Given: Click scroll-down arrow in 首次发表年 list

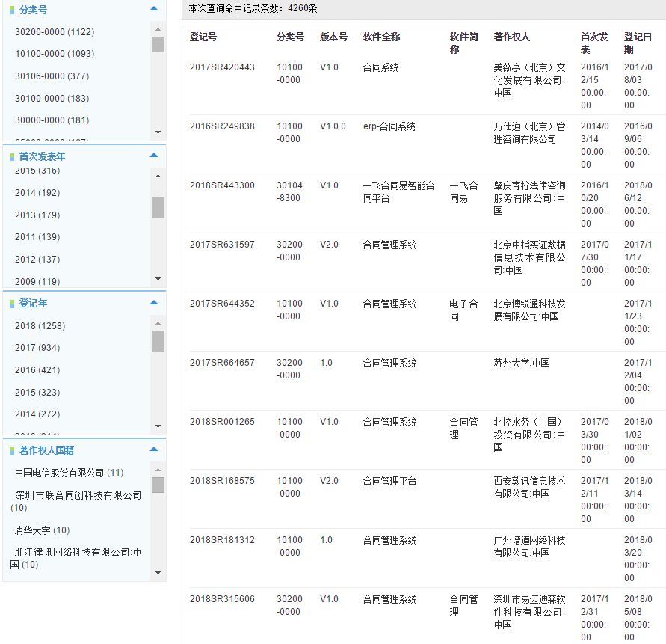Looking at the screenshot, I should click(x=158, y=279).
